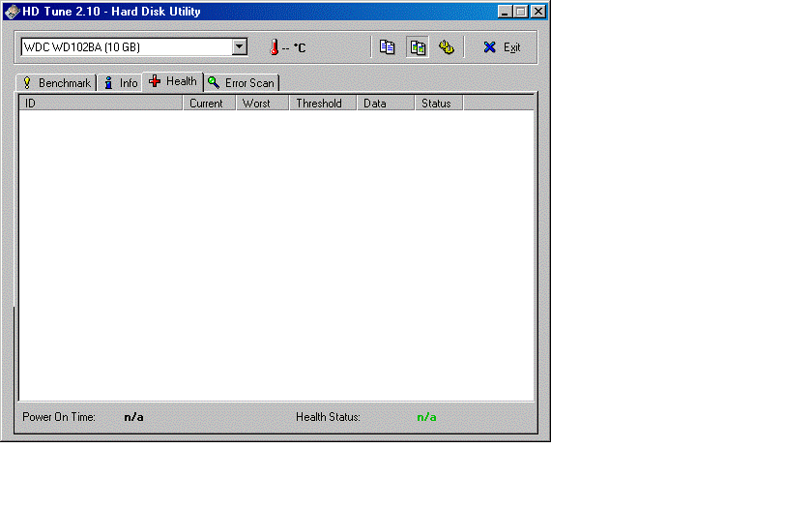Click the Worst column header

point(262,104)
